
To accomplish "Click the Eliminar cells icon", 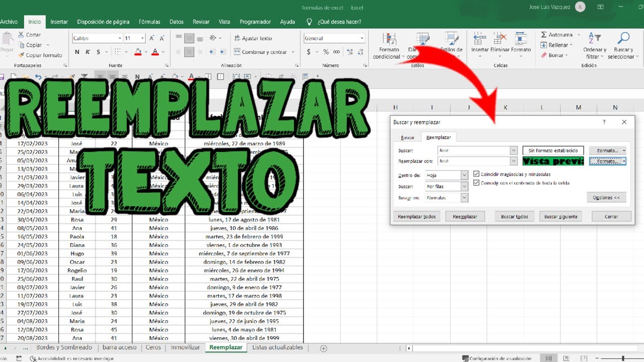I will click(500, 39).
